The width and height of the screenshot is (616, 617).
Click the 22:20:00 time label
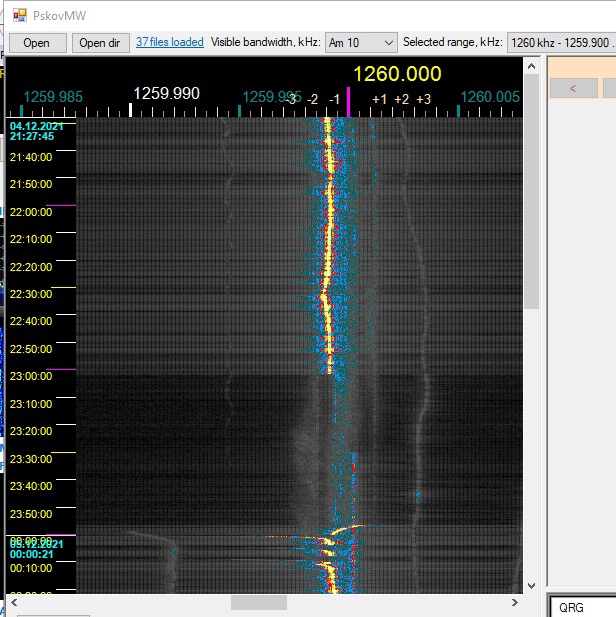coord(31,267)
